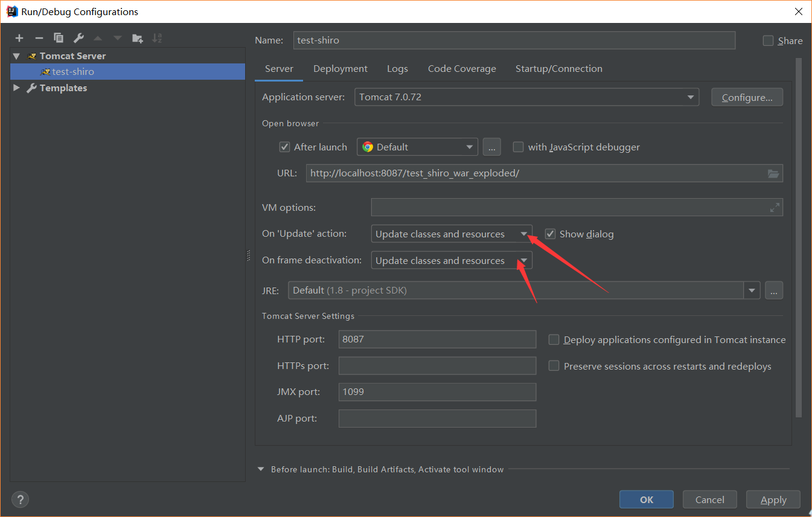
Task: Click ellipsis button next to browser dropdown
Action: click(492, 147)
